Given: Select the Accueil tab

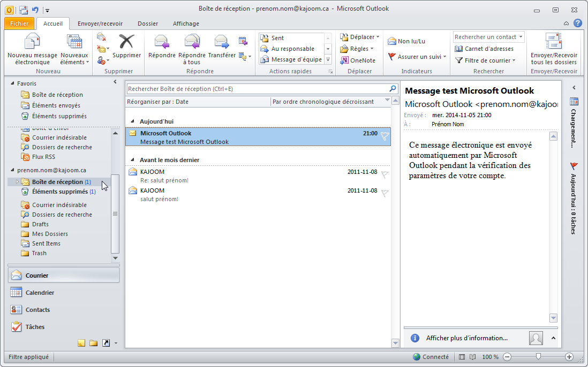Looking at the screenshot, I should tap(53, 23).
